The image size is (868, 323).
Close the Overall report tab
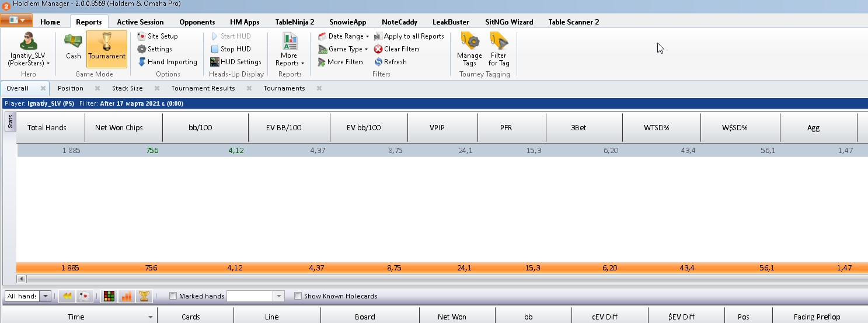[x=43, y=88]
